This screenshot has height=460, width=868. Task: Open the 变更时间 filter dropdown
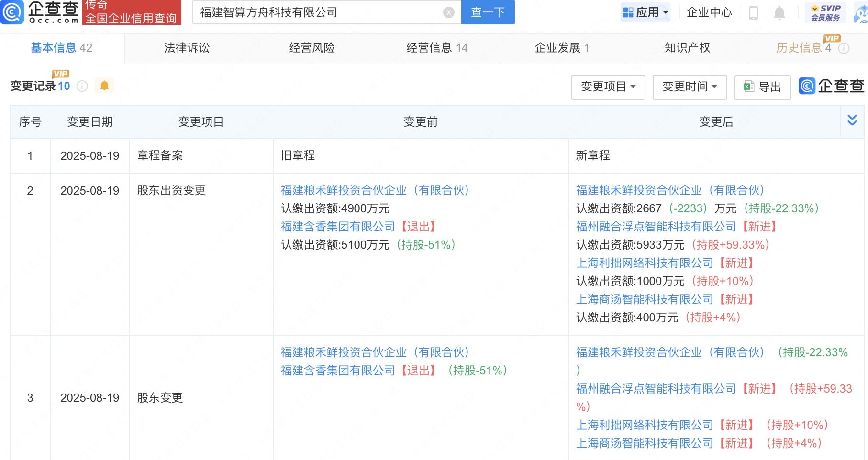point(690,87)
